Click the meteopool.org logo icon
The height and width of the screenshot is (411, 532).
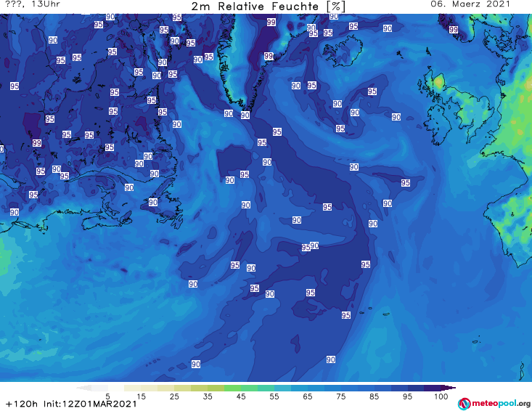tap(464, 404)
